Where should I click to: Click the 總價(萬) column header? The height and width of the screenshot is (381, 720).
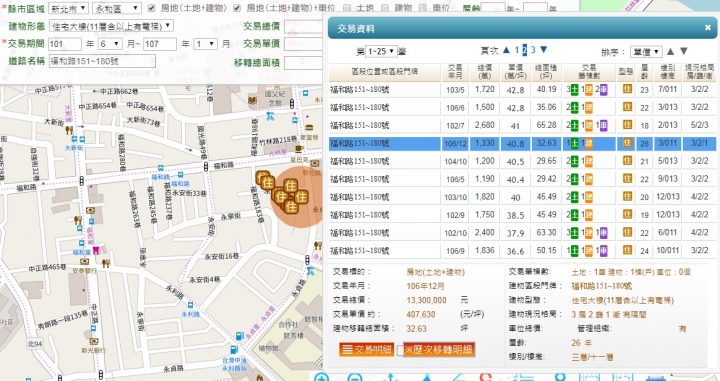coord(485,72)
